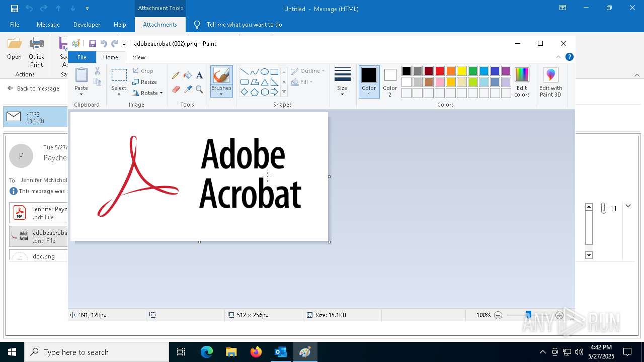This screenshot has width=644, height=362.
Task: Click Resize button in Image group
Action: [x=145, y=82]
